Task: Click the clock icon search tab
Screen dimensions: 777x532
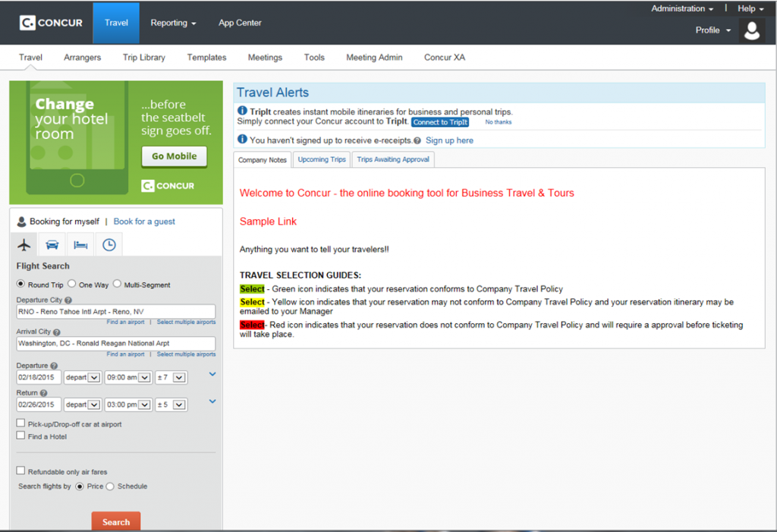Action: tap(109, 244)
